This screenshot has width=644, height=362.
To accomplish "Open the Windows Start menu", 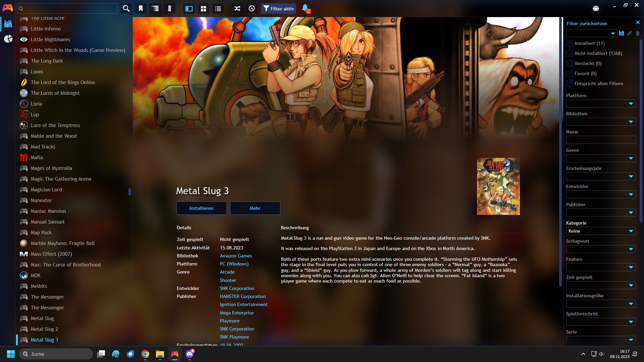I will click(10, 354).
